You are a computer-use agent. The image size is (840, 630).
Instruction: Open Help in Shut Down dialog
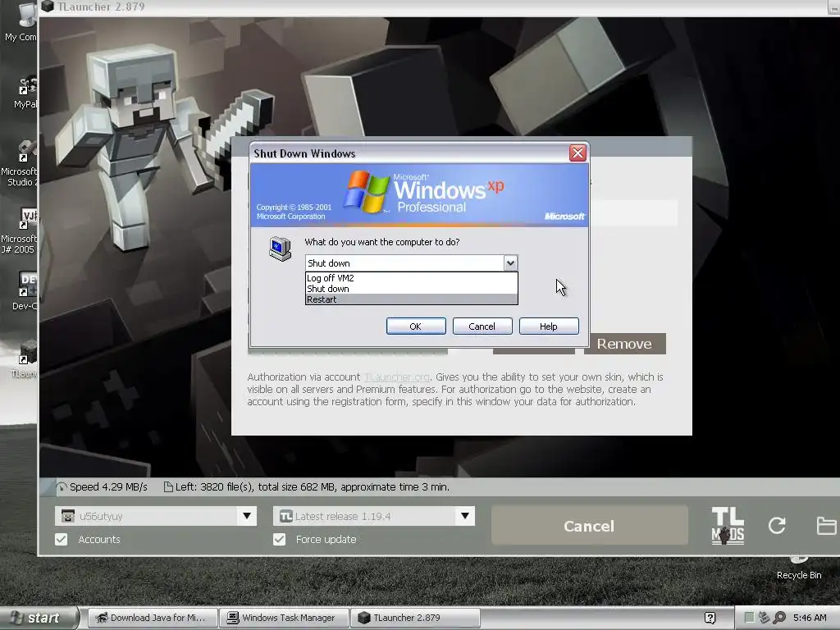tap(549, 326)
